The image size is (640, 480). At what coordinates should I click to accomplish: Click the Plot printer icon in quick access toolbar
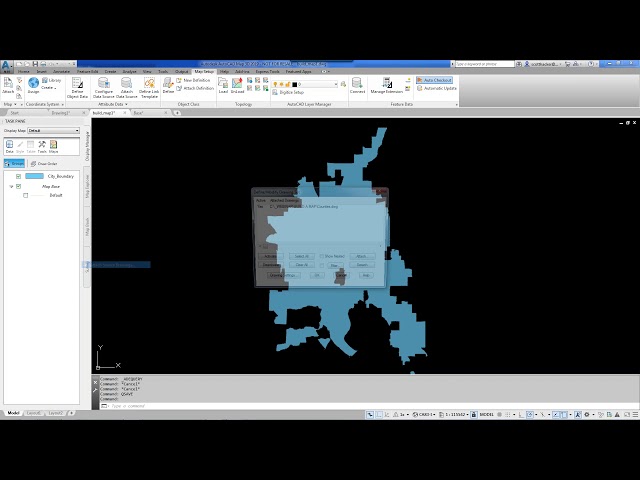coord(43,64)
